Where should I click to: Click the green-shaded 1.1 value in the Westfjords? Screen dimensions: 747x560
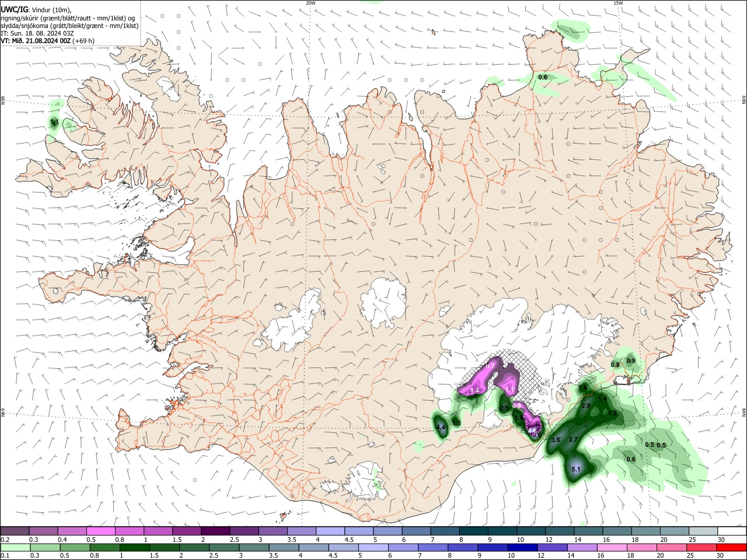[x=54, y=122]
